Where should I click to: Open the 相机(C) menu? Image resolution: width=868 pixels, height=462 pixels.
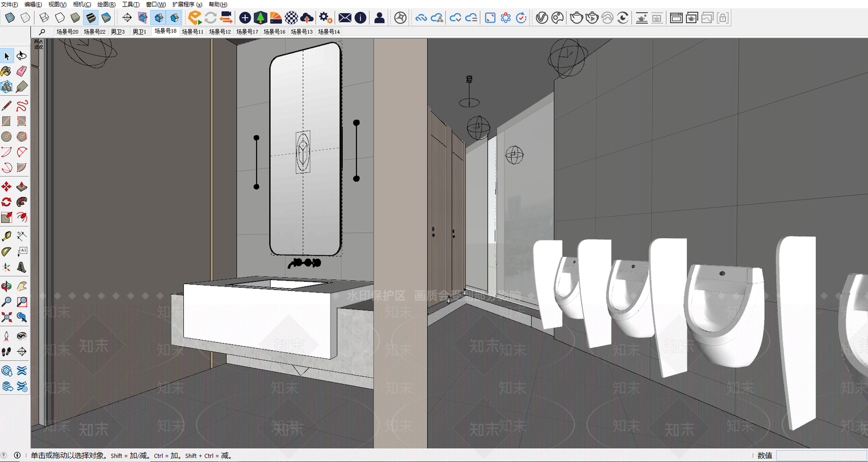click(x=82, y=4)
